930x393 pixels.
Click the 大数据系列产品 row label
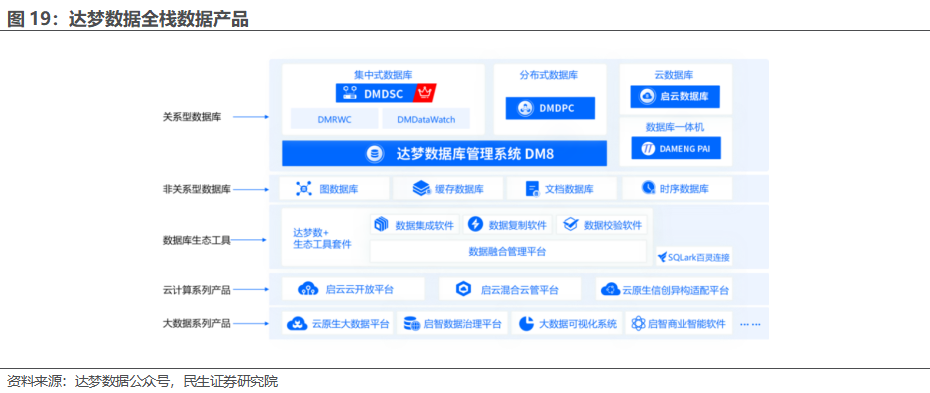point(196,324)
